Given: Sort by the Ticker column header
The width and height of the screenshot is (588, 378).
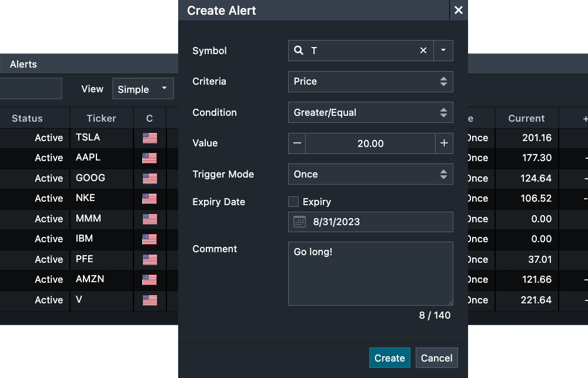Looking at the screenshot, I should [101, 118].
